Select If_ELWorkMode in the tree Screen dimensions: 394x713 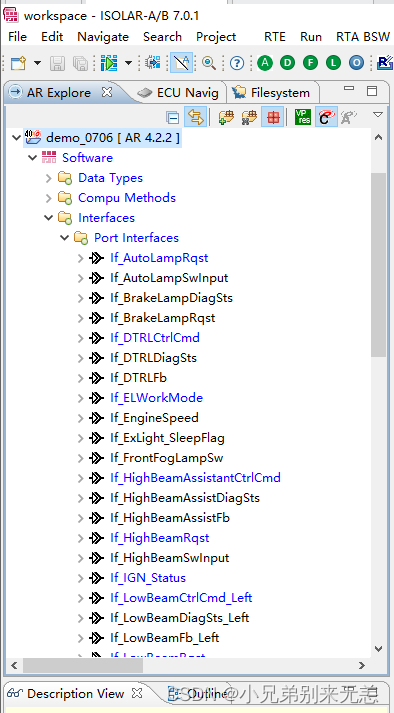point(157,398)
